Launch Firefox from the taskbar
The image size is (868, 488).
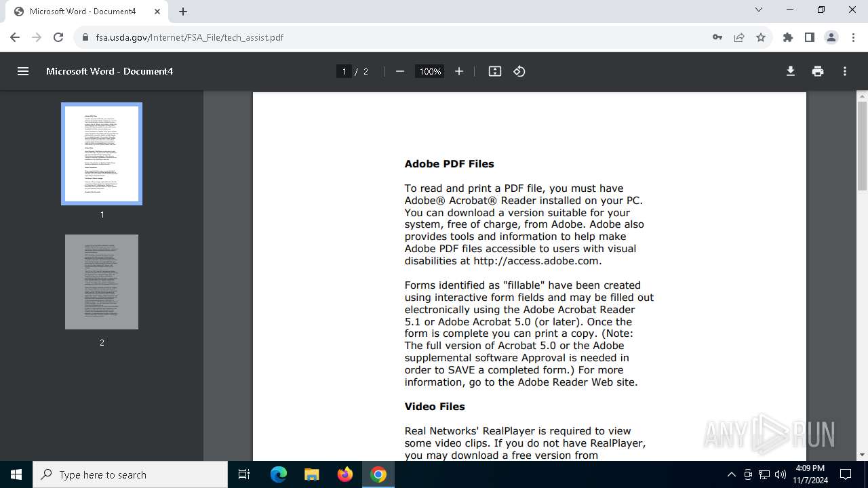point(345,474)
